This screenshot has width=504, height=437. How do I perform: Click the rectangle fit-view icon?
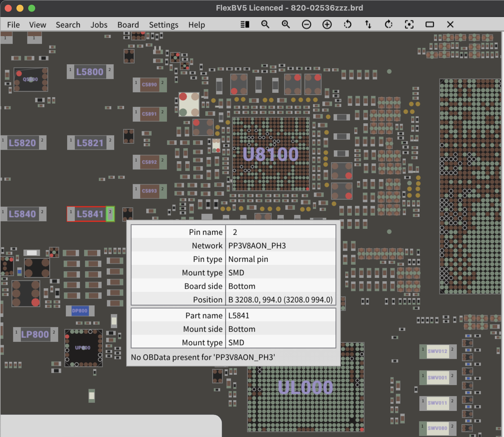click(429, 24)
